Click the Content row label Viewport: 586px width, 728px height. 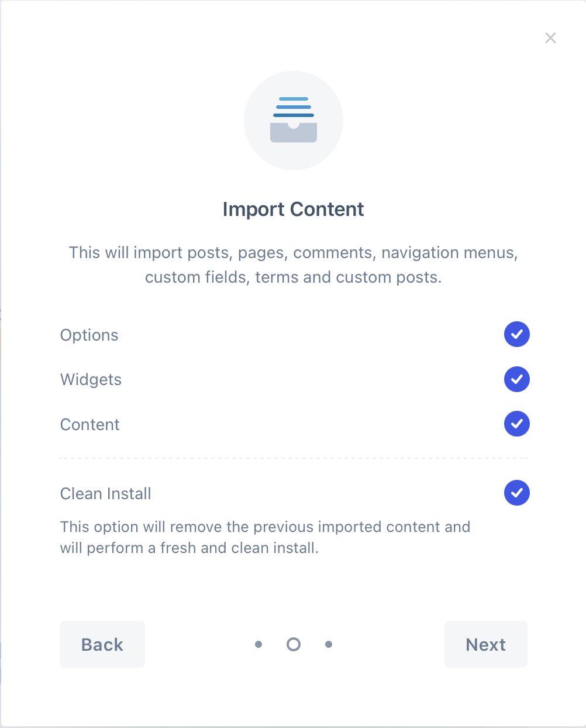point(90,424)
